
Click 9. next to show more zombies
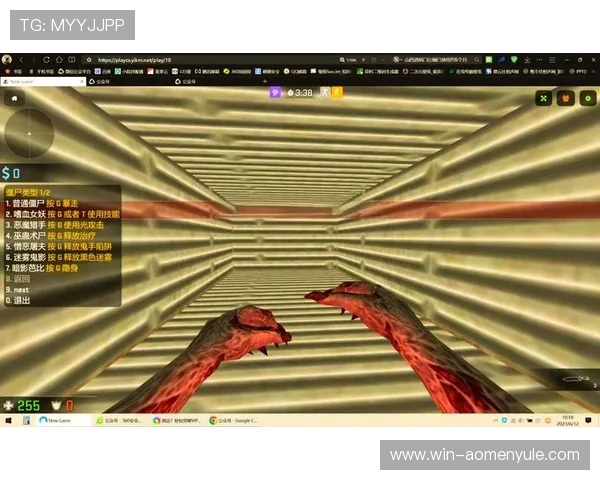19,289
